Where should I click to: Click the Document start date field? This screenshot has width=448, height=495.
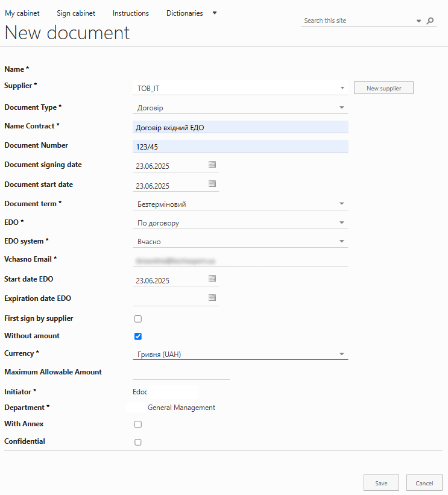[170, 185]
